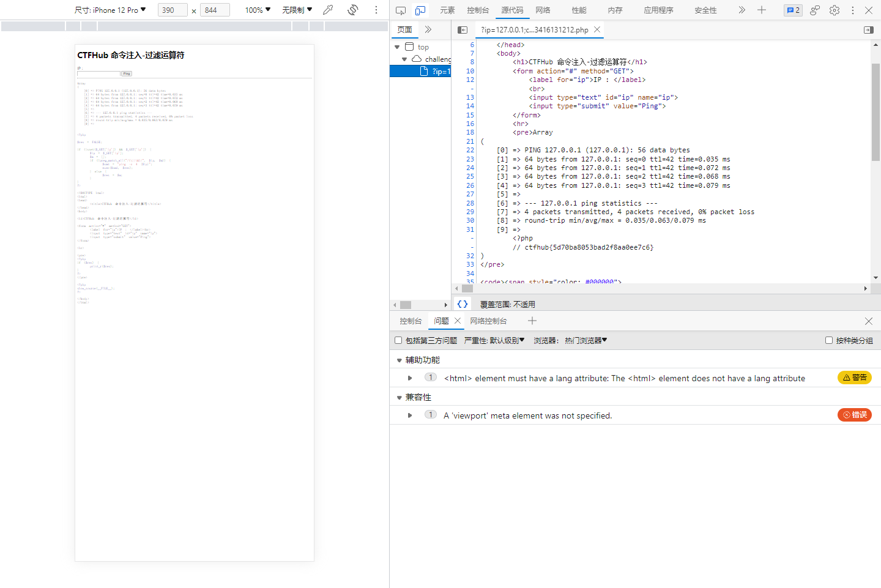Viewport: 881px width, 588px height.
Task: Open the 100% zoom dropdown
Action: pyautogui.click(x=258, y=10)
